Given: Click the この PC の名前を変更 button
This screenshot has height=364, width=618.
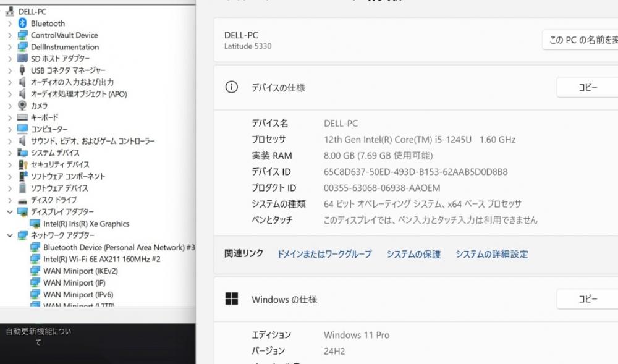Looking at the screenshot, I should (580, 40).
